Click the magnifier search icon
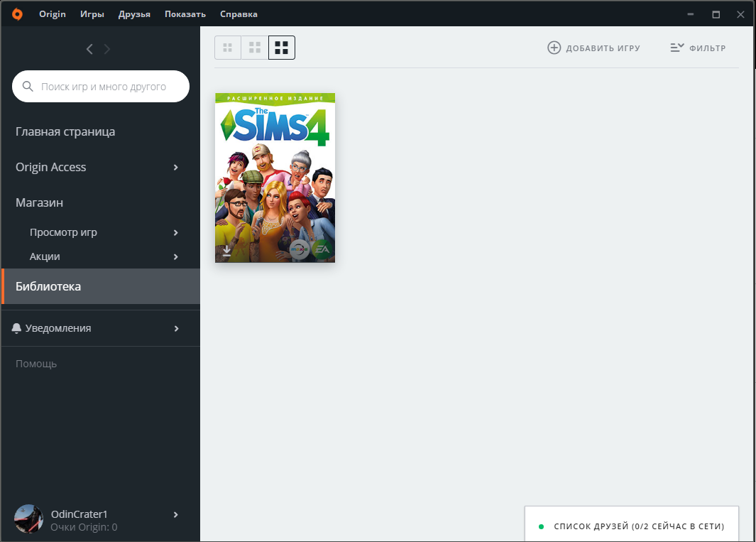This screenshot has height=542, width=756. point(28,87)
